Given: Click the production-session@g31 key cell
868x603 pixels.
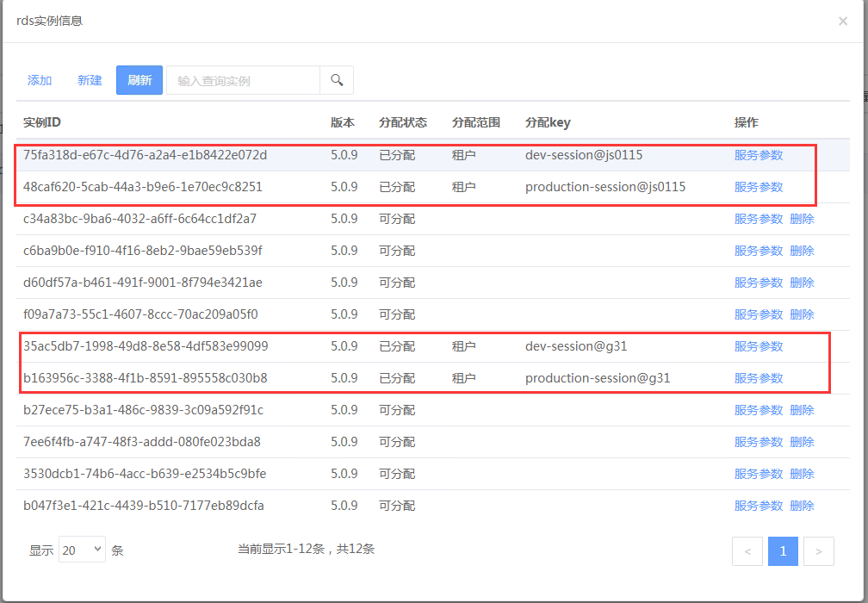Looking at the screenshot, I should point(598,378).
